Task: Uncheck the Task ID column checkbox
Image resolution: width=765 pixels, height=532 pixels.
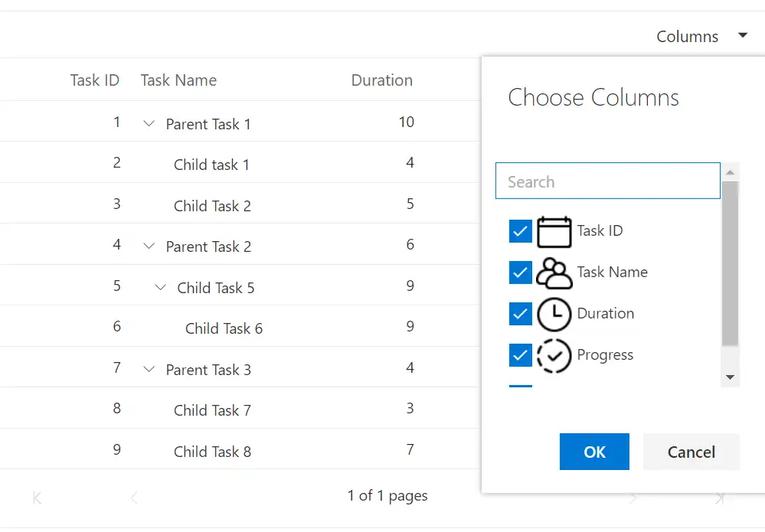Action: tap(520, 230)
